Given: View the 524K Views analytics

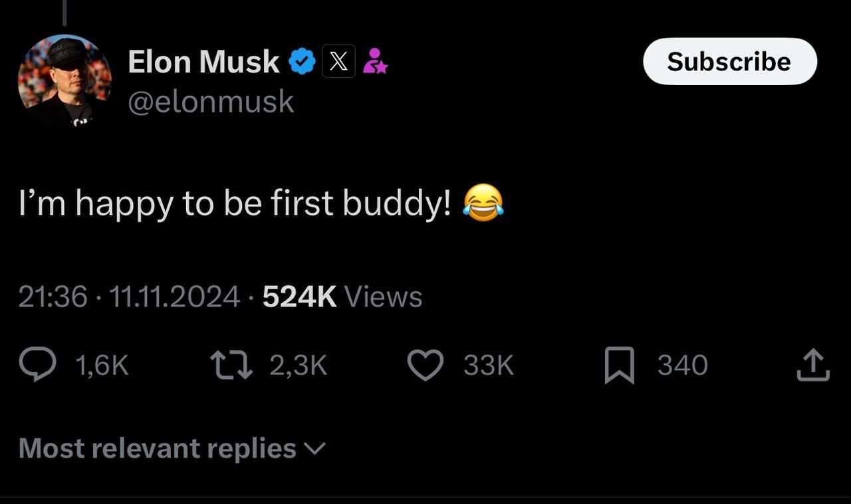Looking at the screenshot, I should pos(342,297).
